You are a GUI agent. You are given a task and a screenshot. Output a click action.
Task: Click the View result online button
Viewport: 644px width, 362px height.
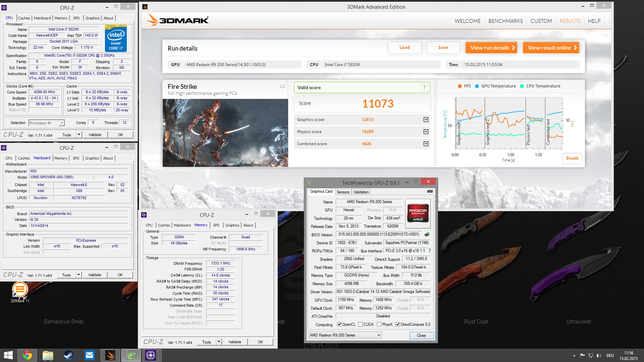point(552,48)
